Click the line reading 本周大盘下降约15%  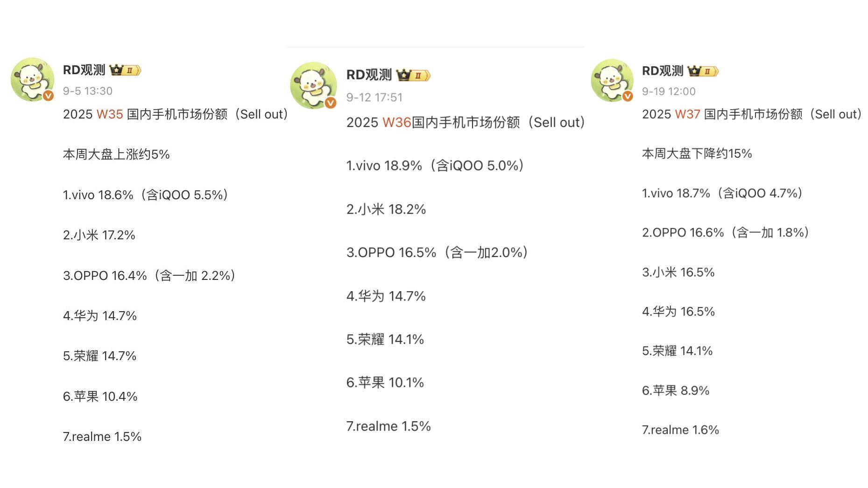697,153
